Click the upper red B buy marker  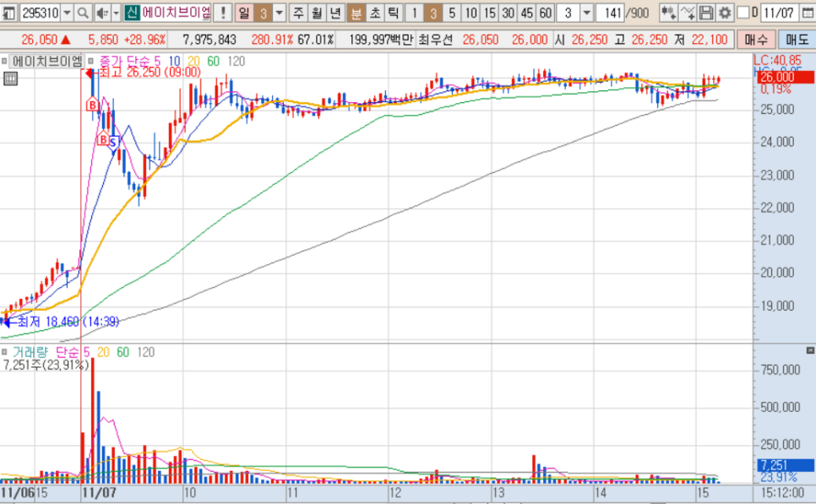coord(92,105)
